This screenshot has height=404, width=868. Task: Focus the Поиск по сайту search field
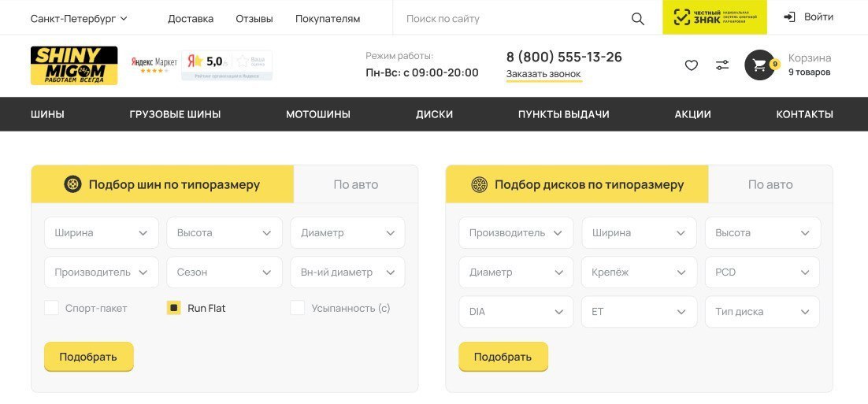pyautogui.click(x=510, y=19)
